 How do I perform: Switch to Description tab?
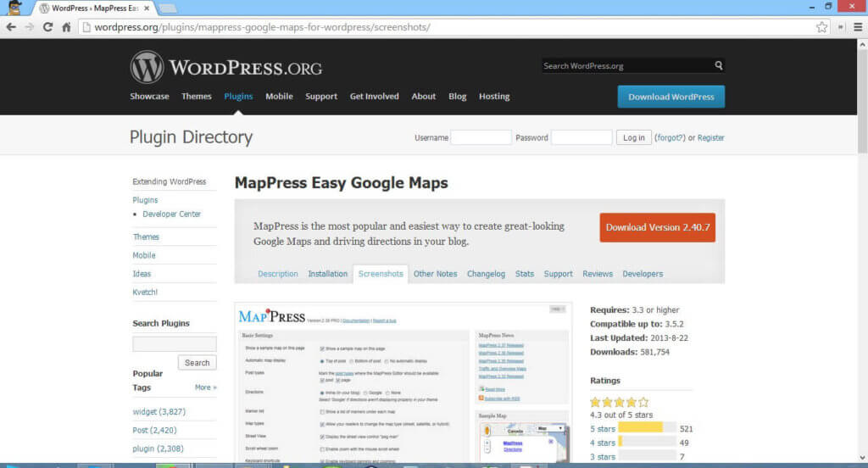(278, 274)
